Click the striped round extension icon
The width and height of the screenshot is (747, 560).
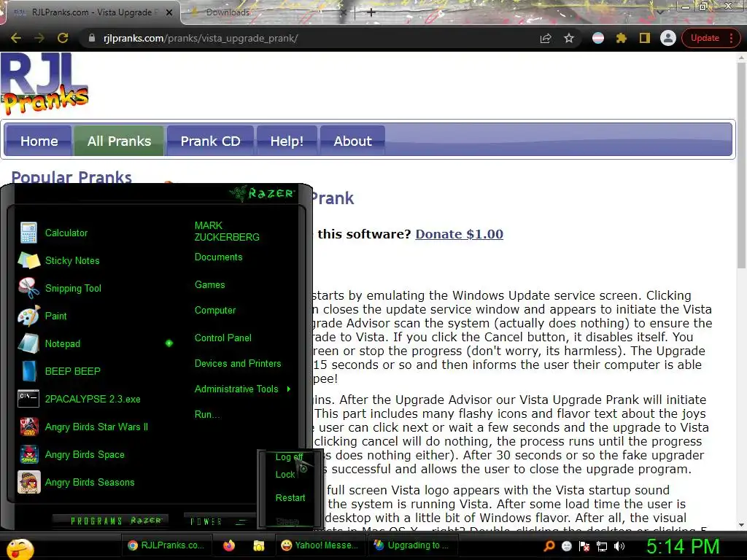(598, 38)
